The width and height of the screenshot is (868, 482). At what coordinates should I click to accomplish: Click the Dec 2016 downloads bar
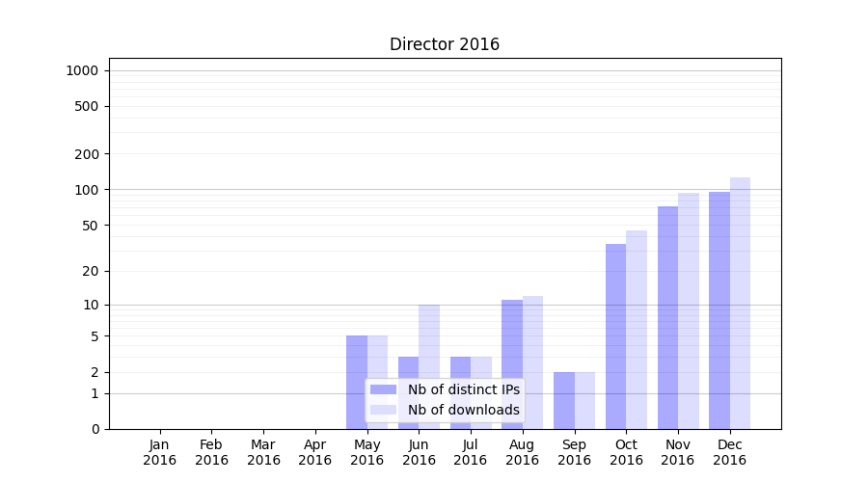[x=740, y=303]
